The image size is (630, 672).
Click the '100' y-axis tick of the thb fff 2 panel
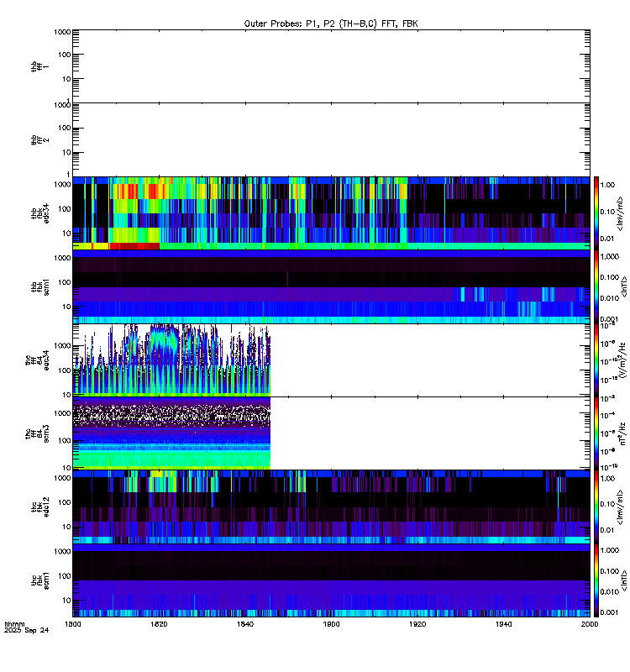click(65, 128)
